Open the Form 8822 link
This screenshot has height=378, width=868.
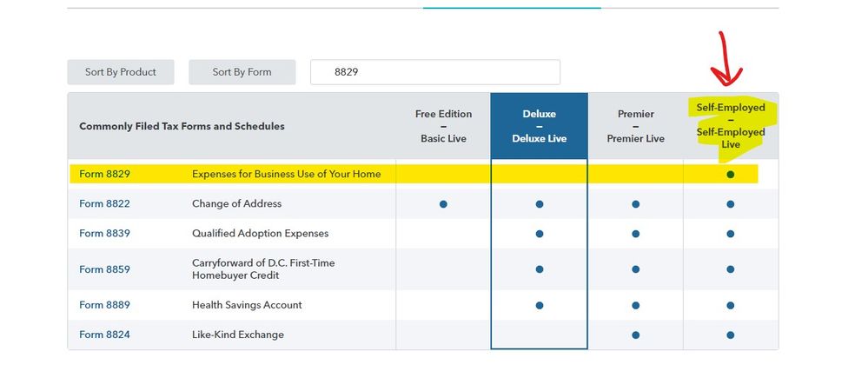(x=104, y=203)
